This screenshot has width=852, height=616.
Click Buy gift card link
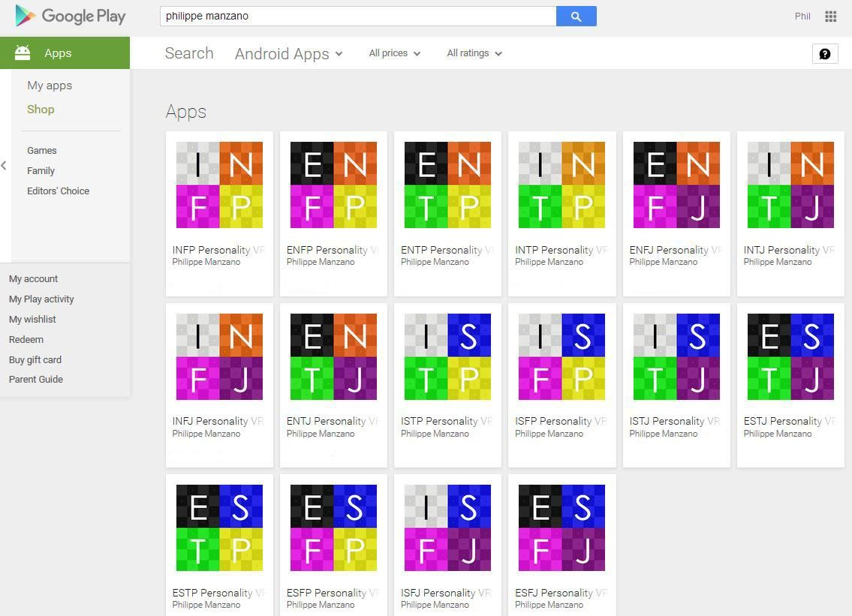pos(35,359)
